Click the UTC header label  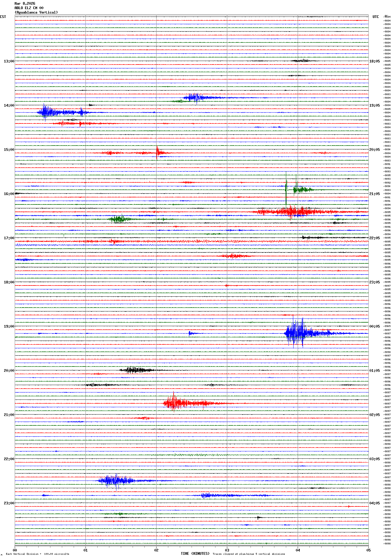pos(375,17)
